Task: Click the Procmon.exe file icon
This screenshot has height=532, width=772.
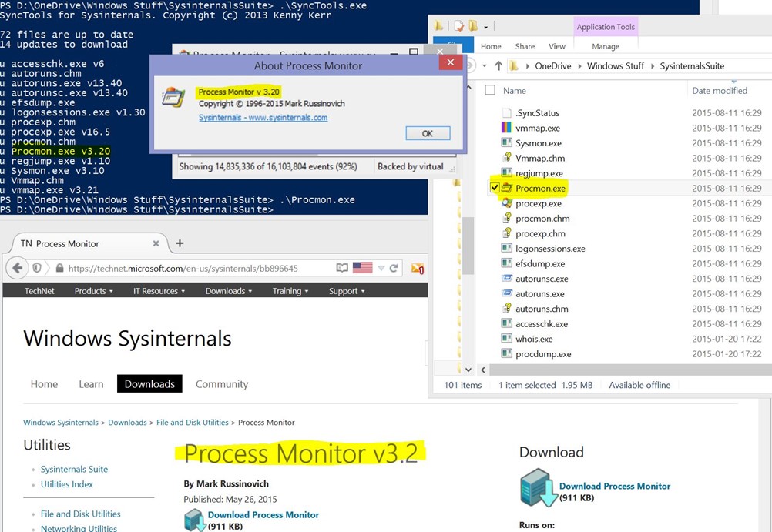Action: [507, 188]
